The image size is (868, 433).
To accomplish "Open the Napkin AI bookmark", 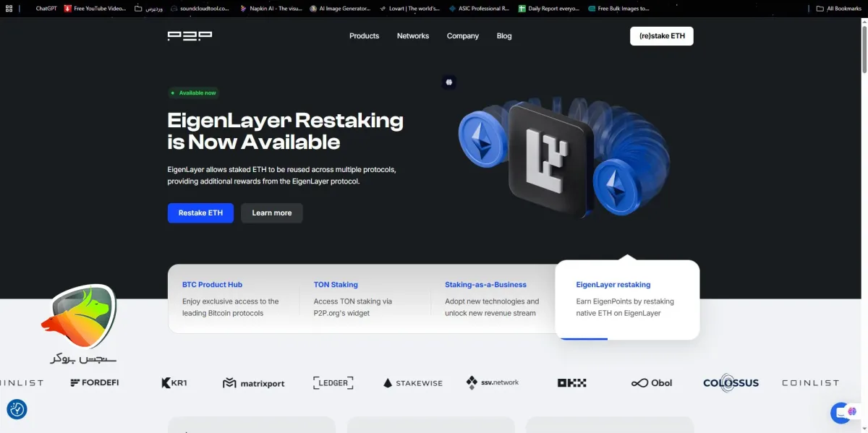I will (271, 9).
